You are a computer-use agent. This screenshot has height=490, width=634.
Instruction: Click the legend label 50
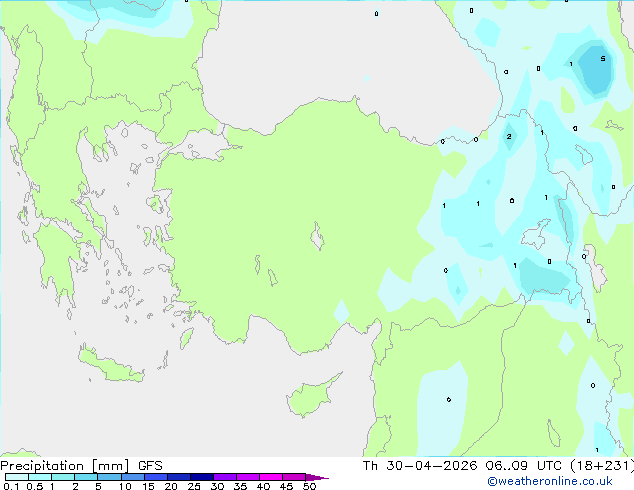[x=309, y=486]
